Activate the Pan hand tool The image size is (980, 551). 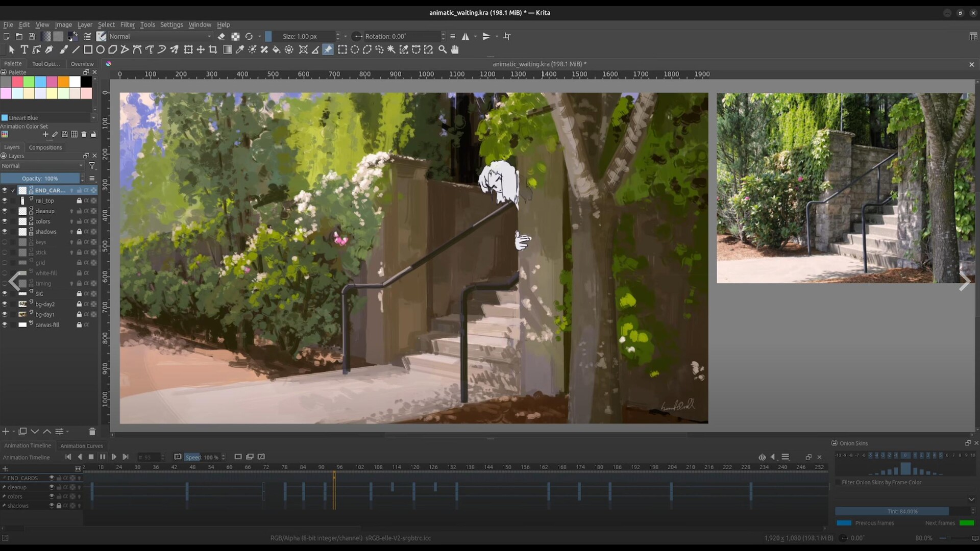pyautogui.click(x=455, y=49)
